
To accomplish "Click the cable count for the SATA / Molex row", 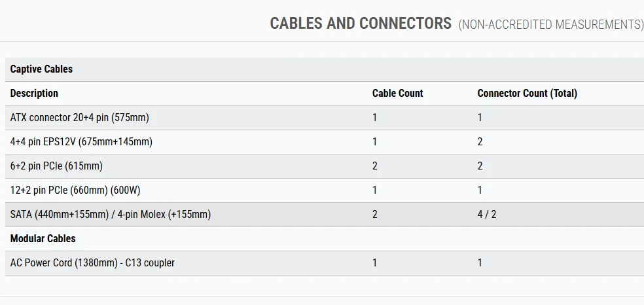I will [x=375, y=215].
